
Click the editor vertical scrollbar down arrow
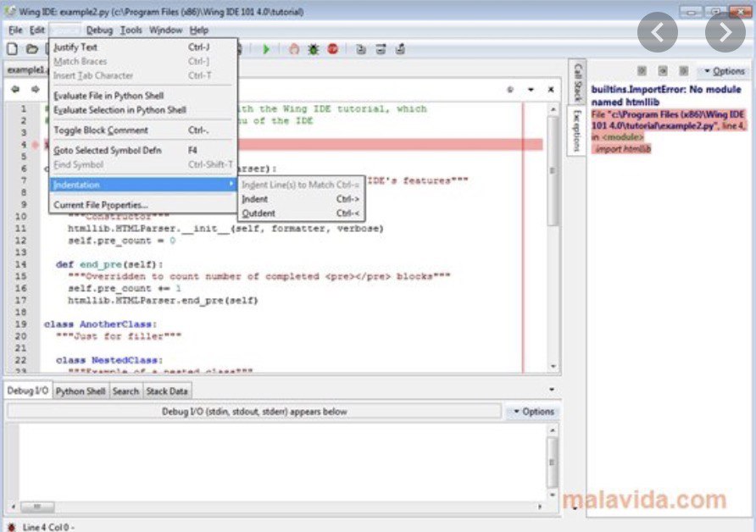(553, 366)
